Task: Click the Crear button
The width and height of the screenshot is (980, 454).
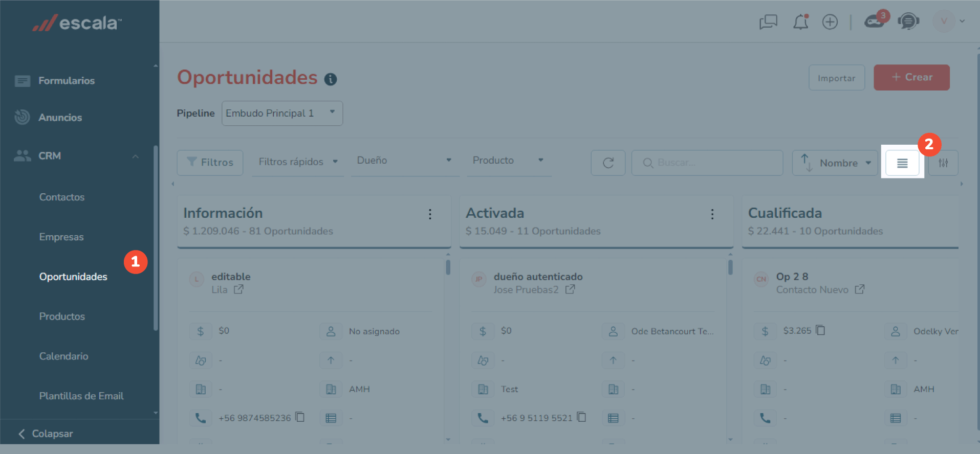Action: (x=911, y=78)
